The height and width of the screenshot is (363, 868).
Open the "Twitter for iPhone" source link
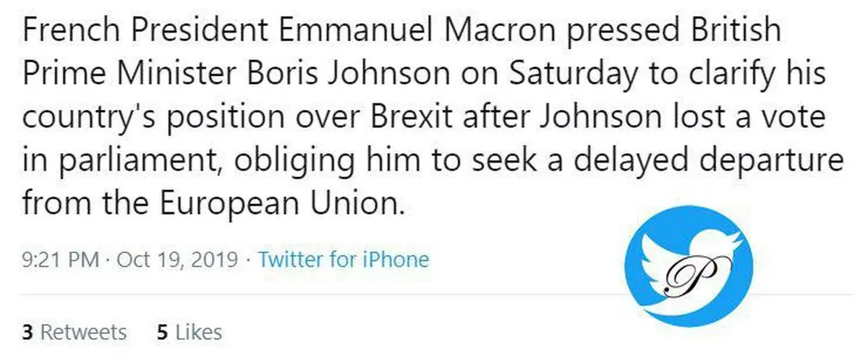click(x=344, y=259)
